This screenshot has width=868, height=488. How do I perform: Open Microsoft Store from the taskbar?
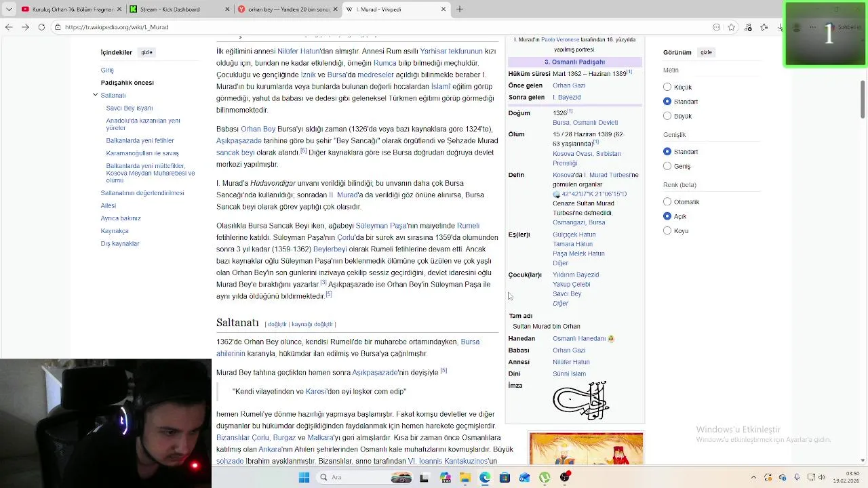505,477
